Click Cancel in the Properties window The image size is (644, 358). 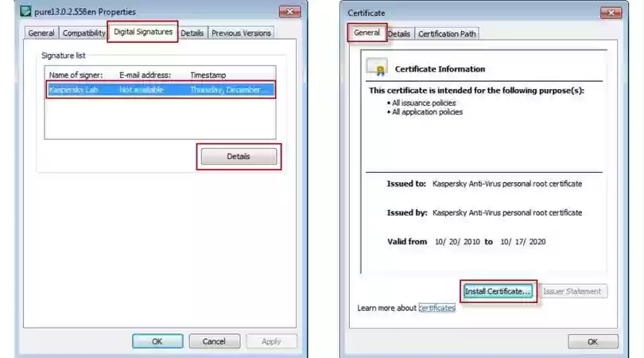pyautogui.click(x=214, y=341)
